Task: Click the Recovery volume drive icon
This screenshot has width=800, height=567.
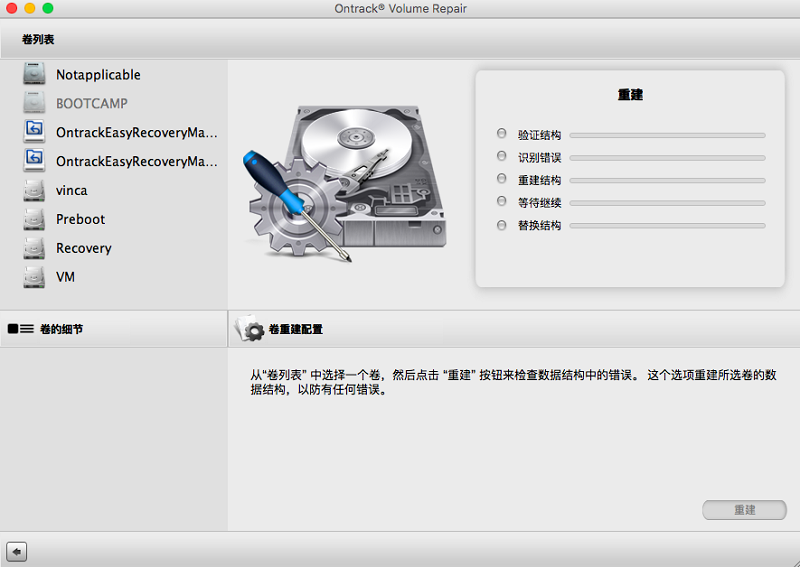Action: point(35,248)
